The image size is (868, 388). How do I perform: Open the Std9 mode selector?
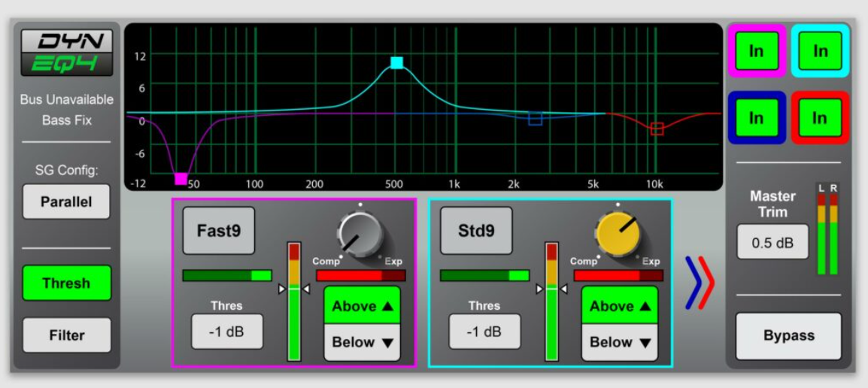click(477, 230)
